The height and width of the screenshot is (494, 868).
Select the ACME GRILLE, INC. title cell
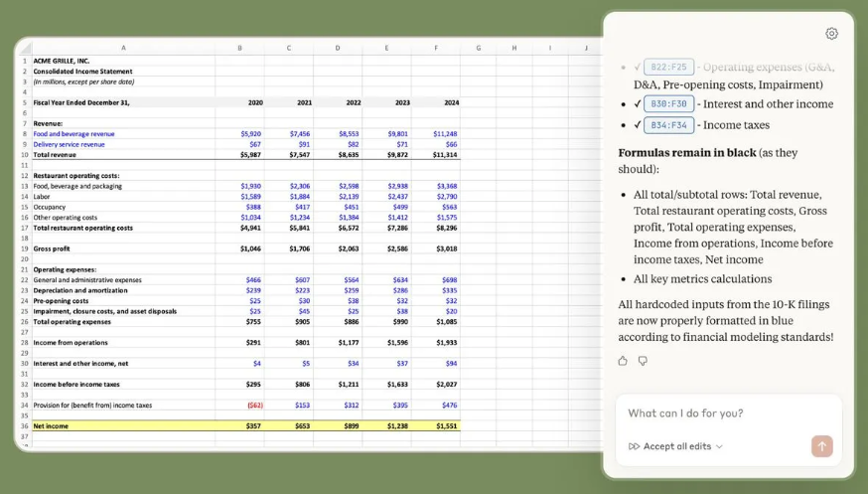tap(62, 61)
